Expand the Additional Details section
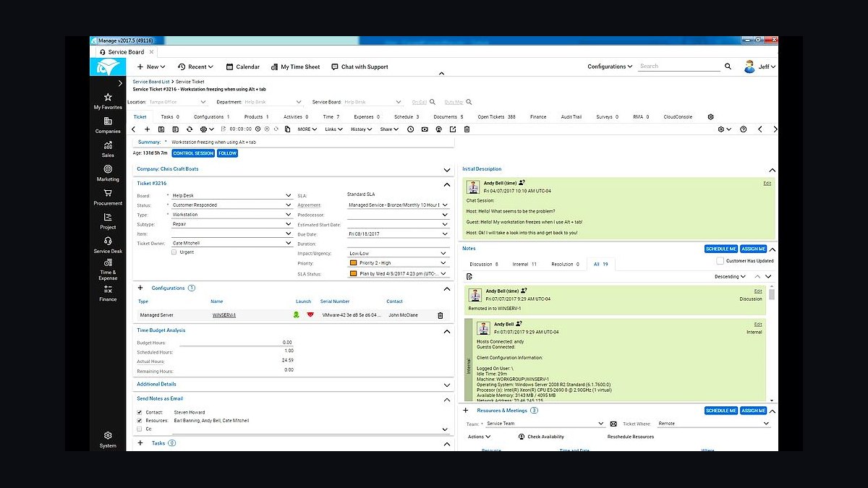Image resolution: width=868 pixels, height=488 pixels. [446, 384]
